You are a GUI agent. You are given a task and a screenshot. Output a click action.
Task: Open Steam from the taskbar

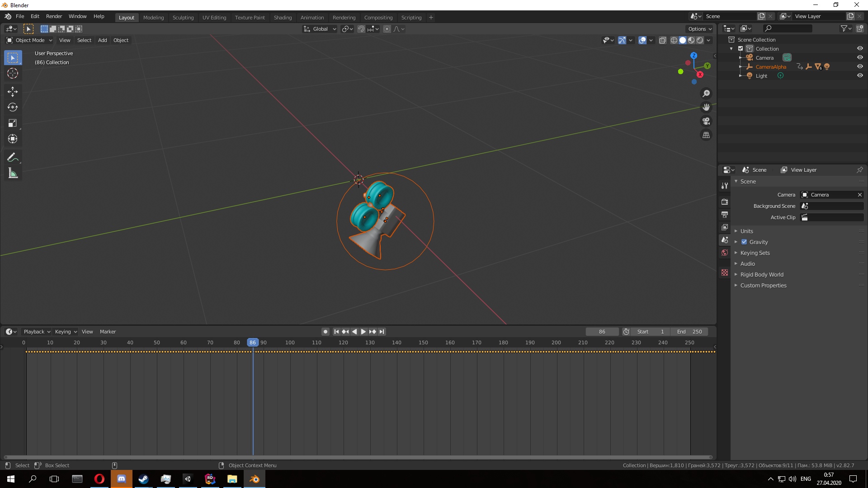pos(144,479)
